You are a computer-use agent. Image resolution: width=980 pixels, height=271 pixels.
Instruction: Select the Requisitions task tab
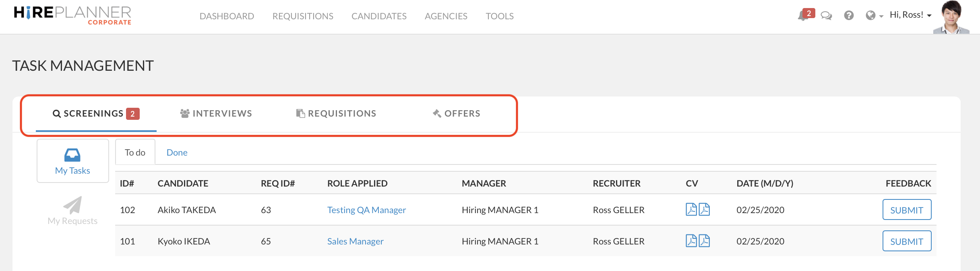point(336,114)
